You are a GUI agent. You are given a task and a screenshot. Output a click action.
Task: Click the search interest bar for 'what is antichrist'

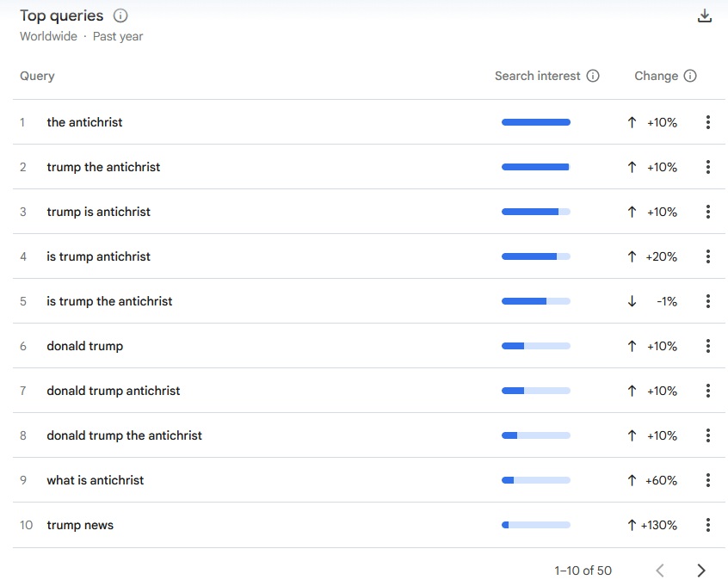click(536, 480)
